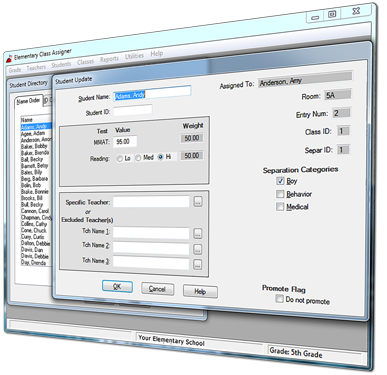Switch to the Name Order tab

[28, 101]
